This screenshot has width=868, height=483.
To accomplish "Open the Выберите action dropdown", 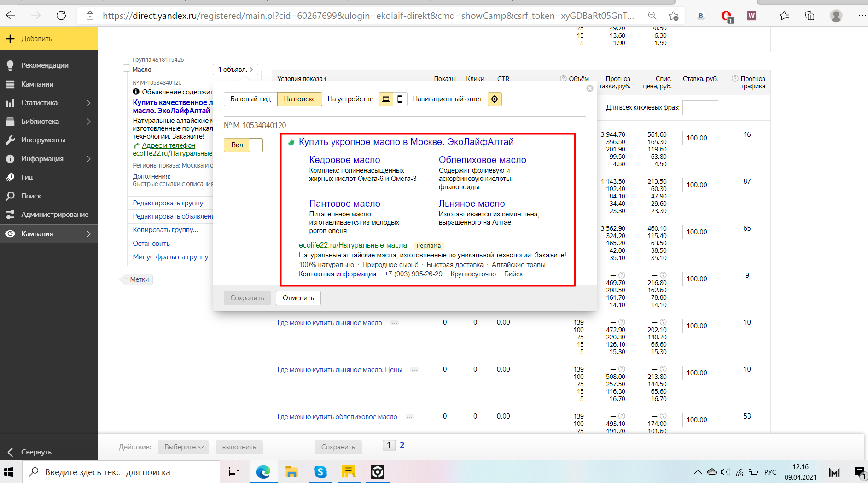I will pyautogui.click(x=183, y=447).
